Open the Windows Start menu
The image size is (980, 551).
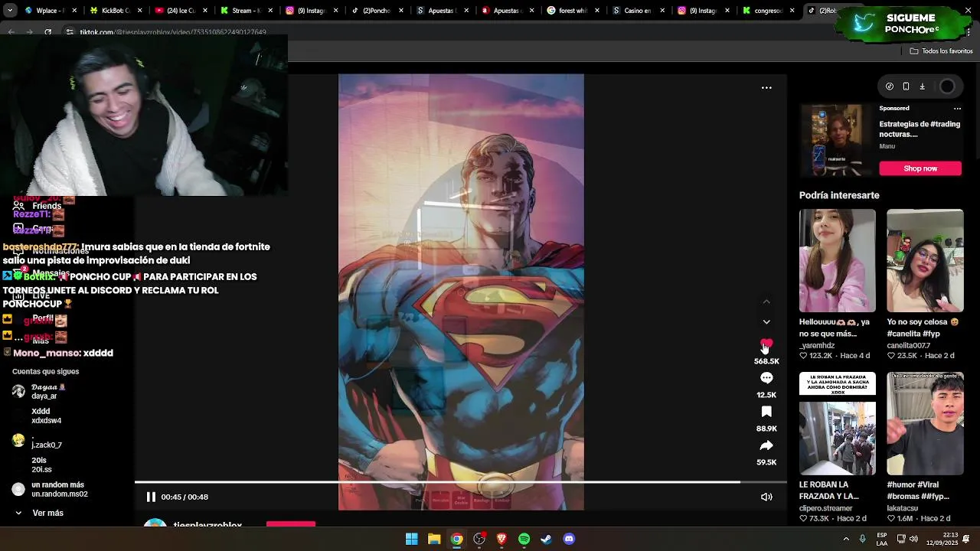tap(411, 539)
